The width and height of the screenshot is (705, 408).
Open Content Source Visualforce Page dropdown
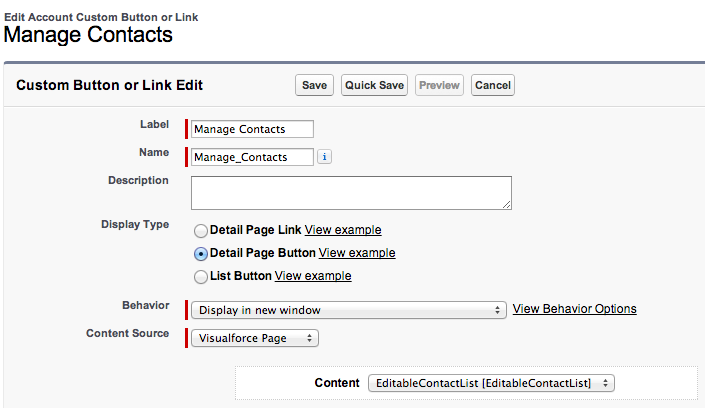[x=255, y=338]
